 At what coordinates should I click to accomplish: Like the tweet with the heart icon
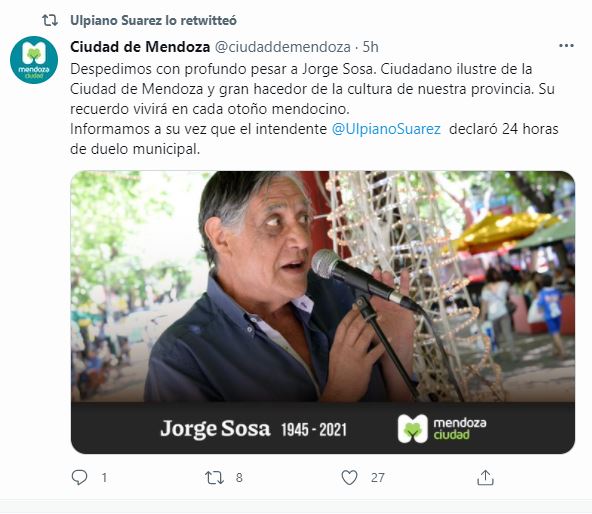tap(349, 478)
